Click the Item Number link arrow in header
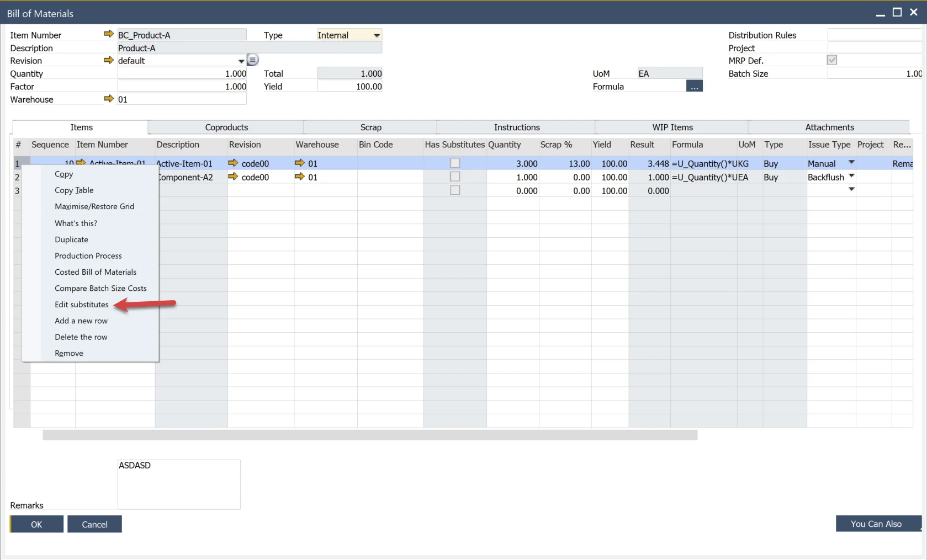The width and height of the screenshot is (927, 560). tap(108, 34)
